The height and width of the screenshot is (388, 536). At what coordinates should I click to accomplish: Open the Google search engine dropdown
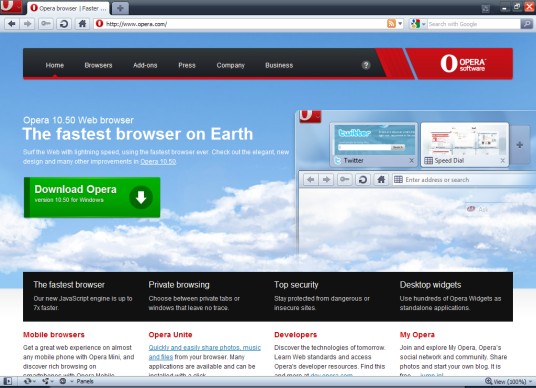pyautogui.click(x=418, y=24)
